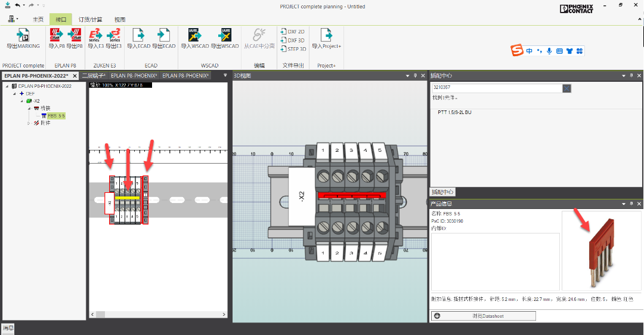This screenshot has height=335, width=644.
Task: Switch to the 主页 ribbon tab
Action: (38, 19)
